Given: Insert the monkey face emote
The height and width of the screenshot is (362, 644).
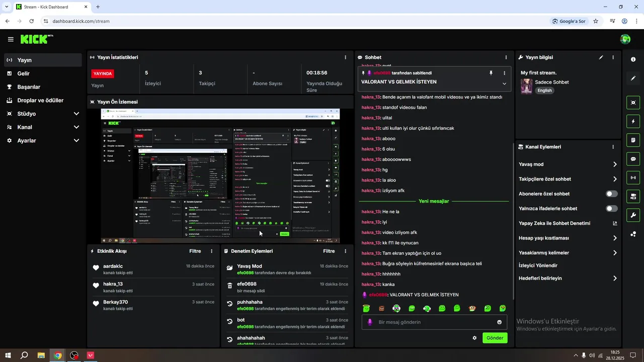Looking at the screenshot, I should tap(472, 308).
